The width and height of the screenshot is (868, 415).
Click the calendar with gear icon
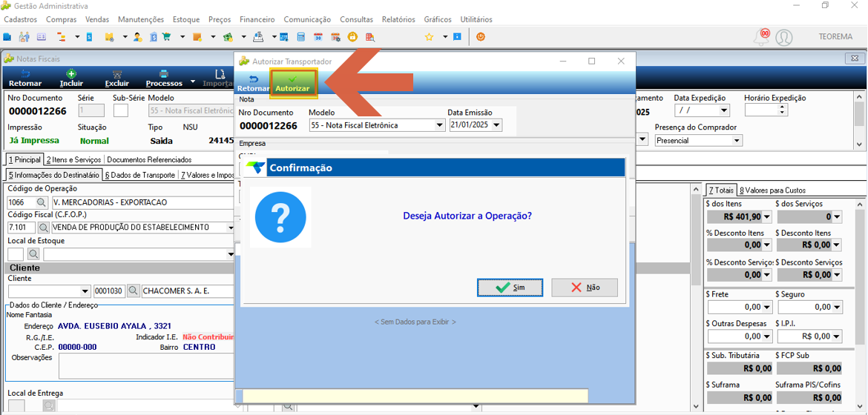[335, 37]
